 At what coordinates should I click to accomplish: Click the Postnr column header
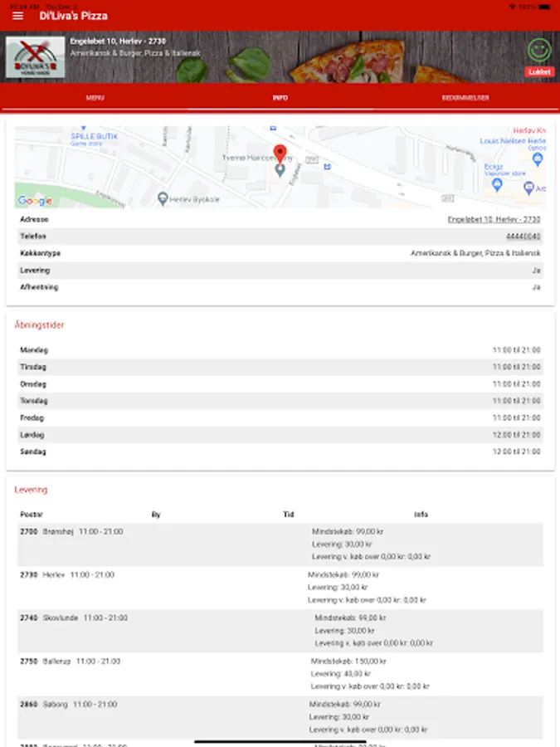(x=32, y=515)
